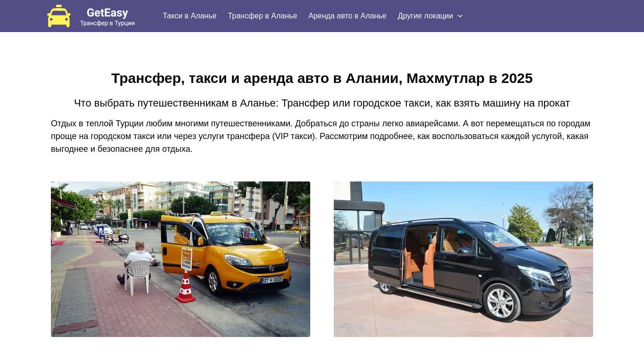644x362 pixels.
Task: Go to 'Трансфер в Аланье' page
Action: (x=263, y=16)
